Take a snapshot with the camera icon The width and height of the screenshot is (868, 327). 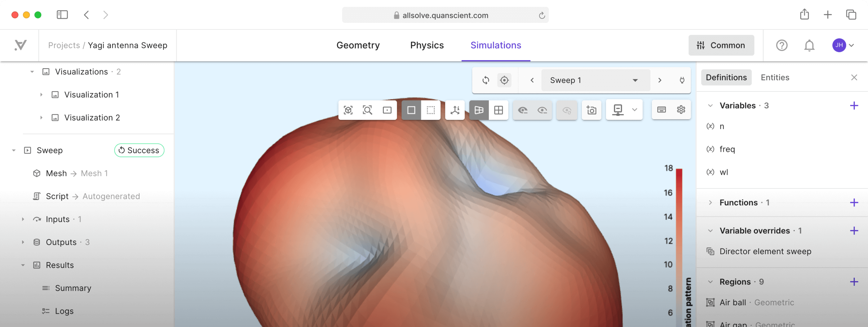point(592,110)
